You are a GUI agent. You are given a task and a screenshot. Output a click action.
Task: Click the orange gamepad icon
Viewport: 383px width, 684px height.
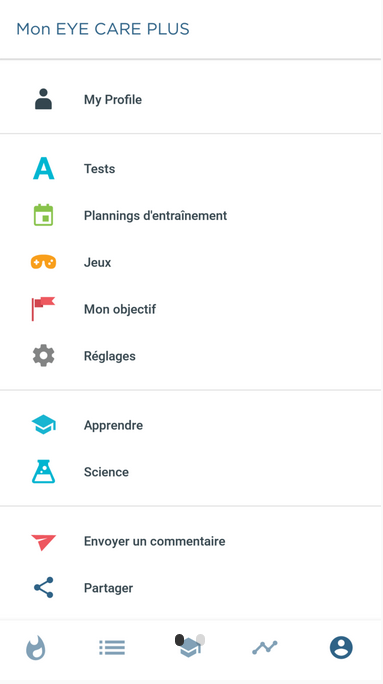click(x=44, y=262)
